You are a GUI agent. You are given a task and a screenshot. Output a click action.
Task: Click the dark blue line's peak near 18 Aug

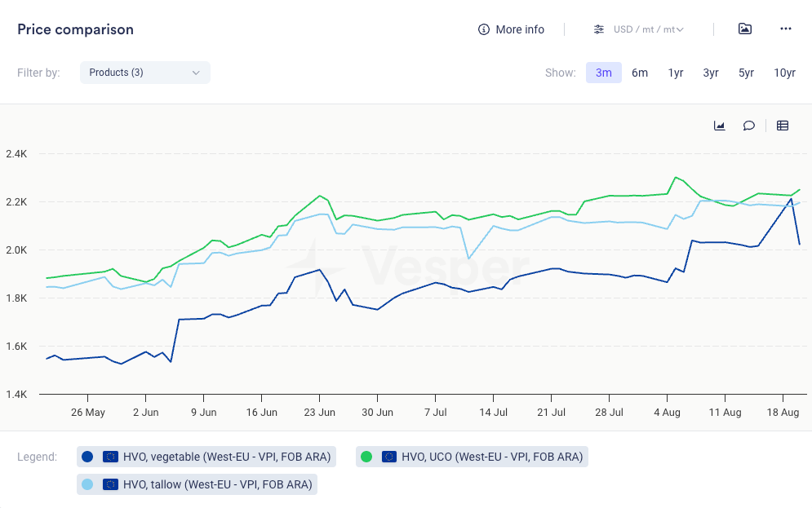791,199
